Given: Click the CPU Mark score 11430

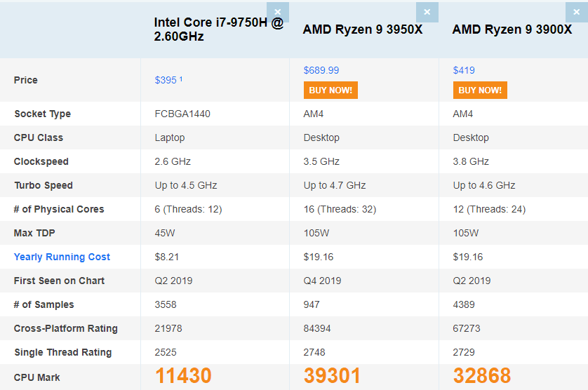Looking at the screenshot, I should [183, 376].
